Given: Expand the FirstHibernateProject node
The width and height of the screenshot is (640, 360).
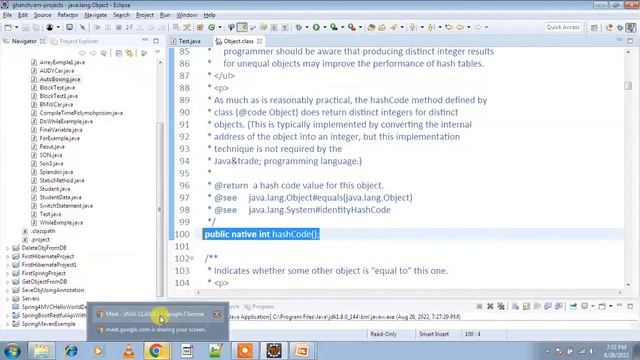Looking at the screenshot, I should 7,257.
